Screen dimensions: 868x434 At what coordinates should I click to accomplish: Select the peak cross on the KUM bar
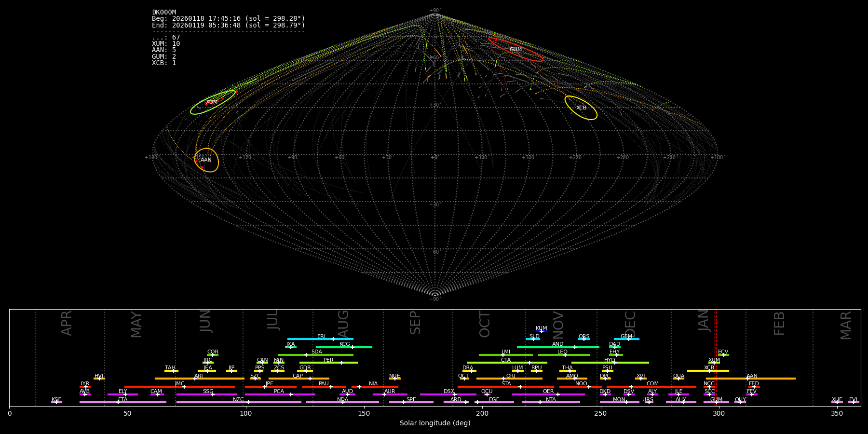[x=542, y=331]
